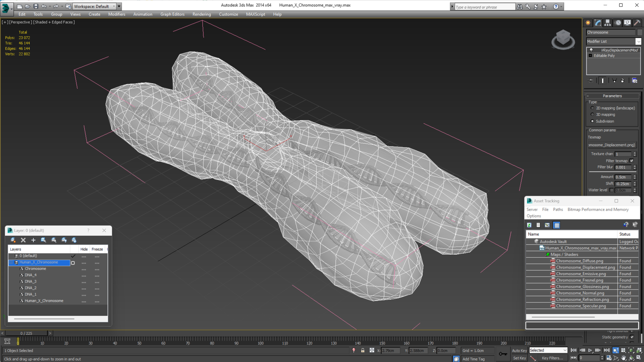
Task: Uncheck the Filter texmap checkbox
Action: (632, 161)
